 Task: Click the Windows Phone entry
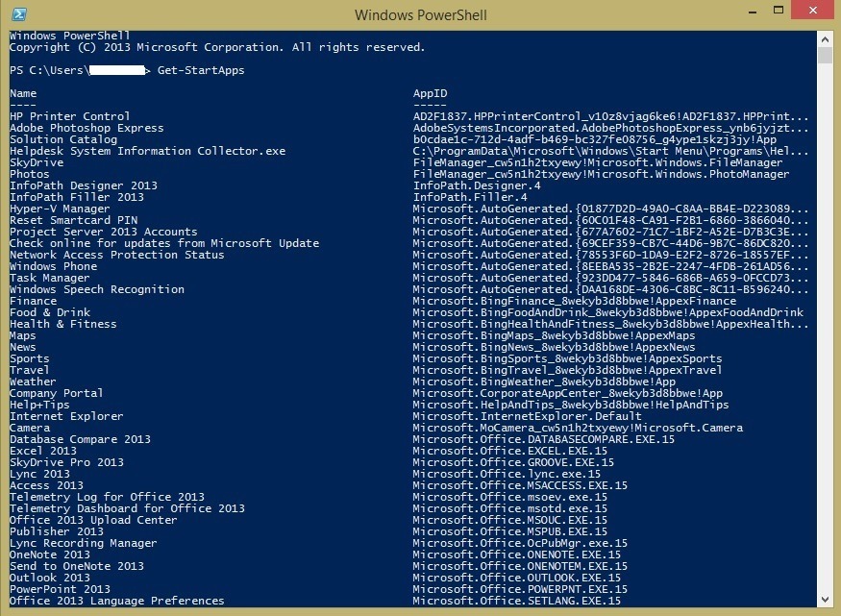click(x=54, y=266)
